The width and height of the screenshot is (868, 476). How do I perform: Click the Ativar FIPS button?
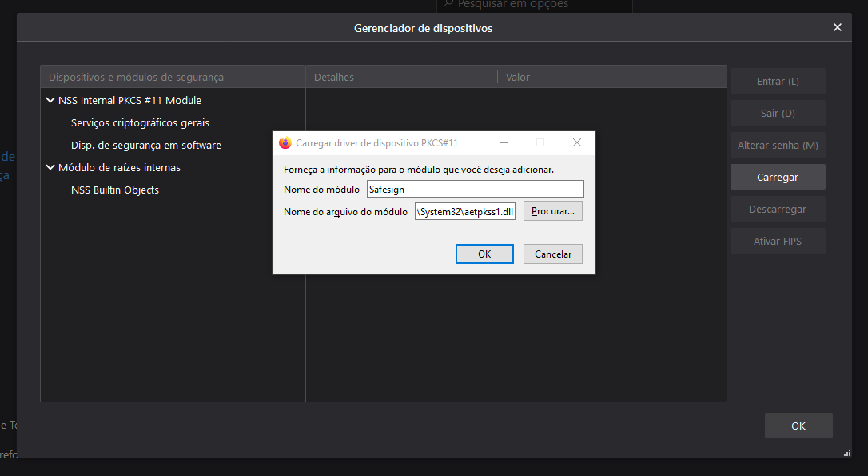pos(777,241)
